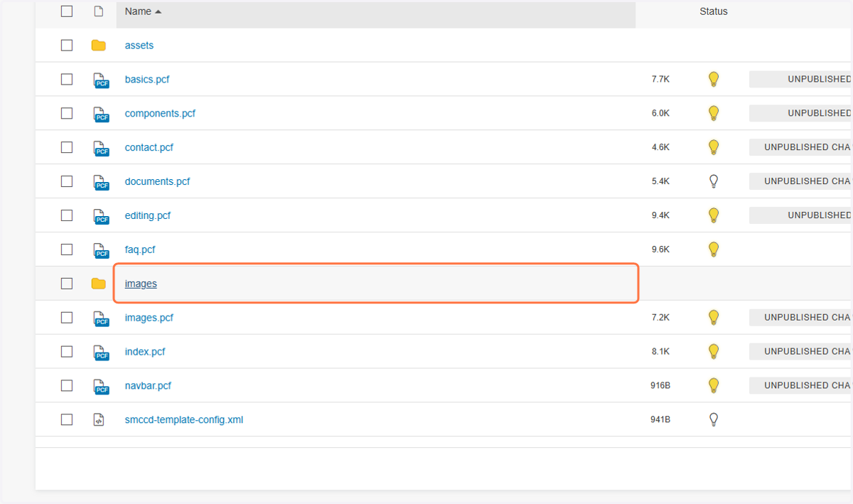853x504 pixels.
Task: Click the index.pcf checkout lightbulb
Action: [714, 351]
